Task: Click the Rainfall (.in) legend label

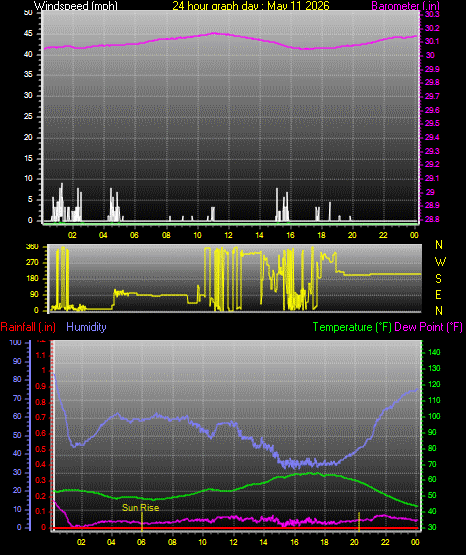Action: pos(28,327)
